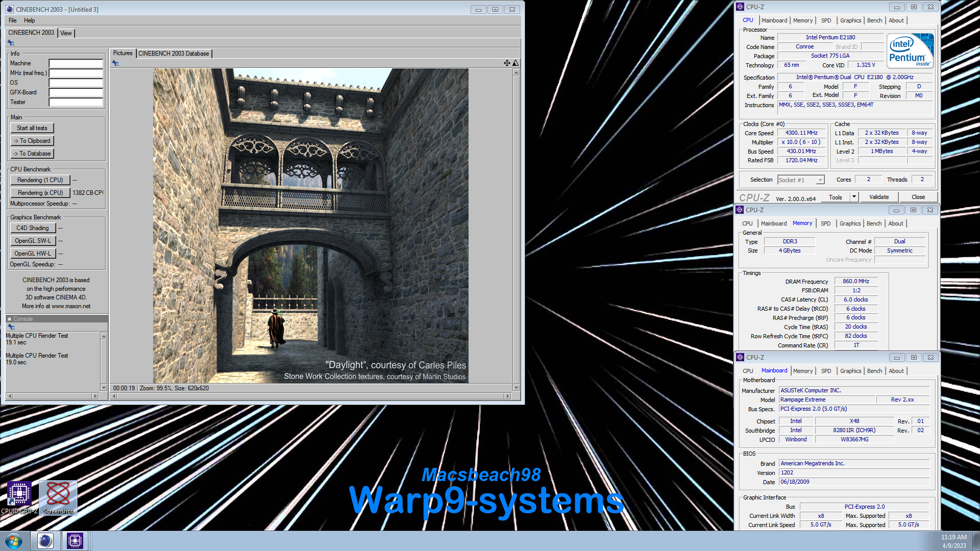The image size is (980, 551).
Task: Open Bench tab in top CPU-Z window
Action: [x=874, y=20]
